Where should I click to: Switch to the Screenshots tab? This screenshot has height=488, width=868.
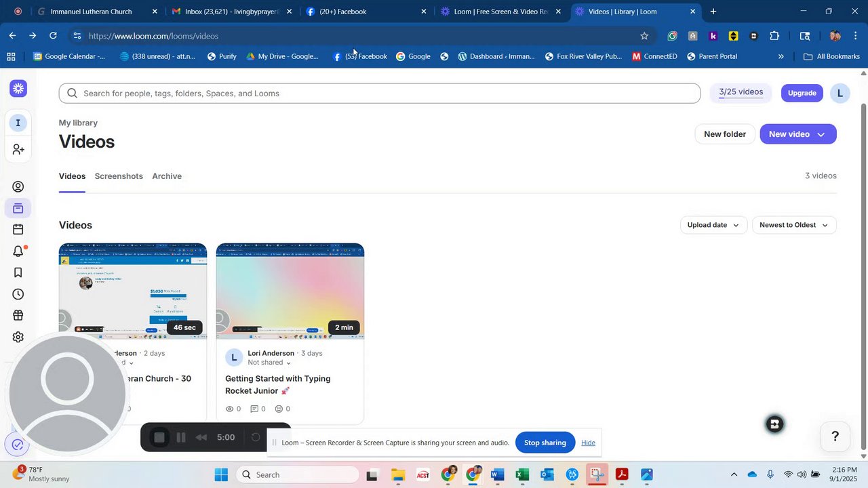tap(119, 176)
